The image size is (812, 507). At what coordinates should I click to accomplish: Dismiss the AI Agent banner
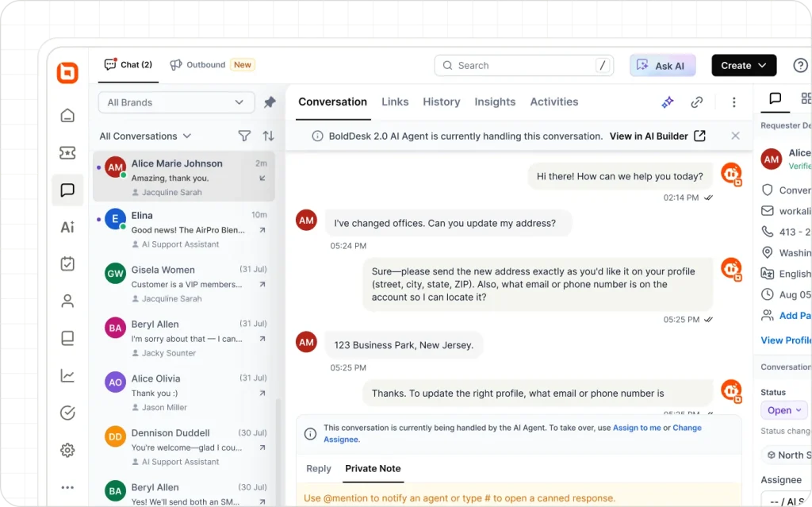point(735,136)
